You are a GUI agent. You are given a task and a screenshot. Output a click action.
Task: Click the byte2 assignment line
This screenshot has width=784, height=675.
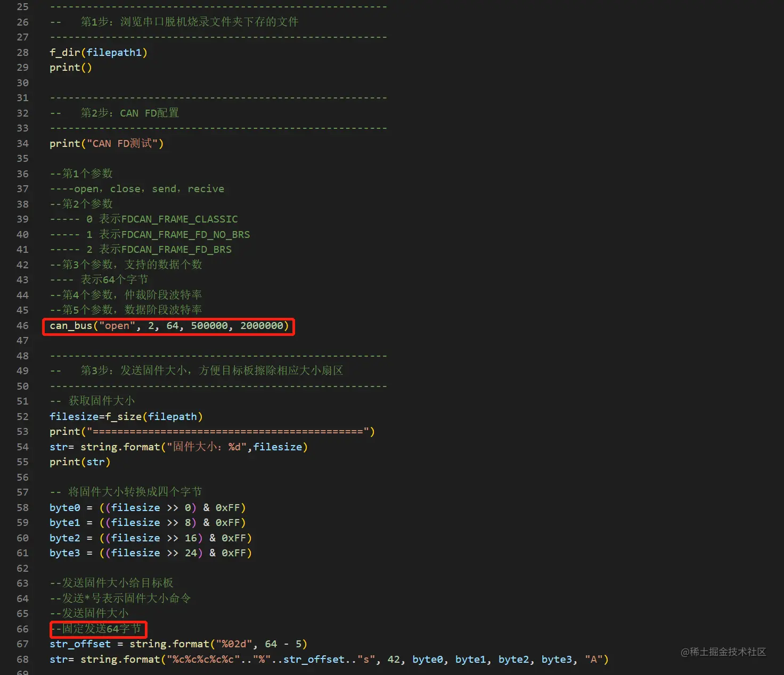coord(151,538)
